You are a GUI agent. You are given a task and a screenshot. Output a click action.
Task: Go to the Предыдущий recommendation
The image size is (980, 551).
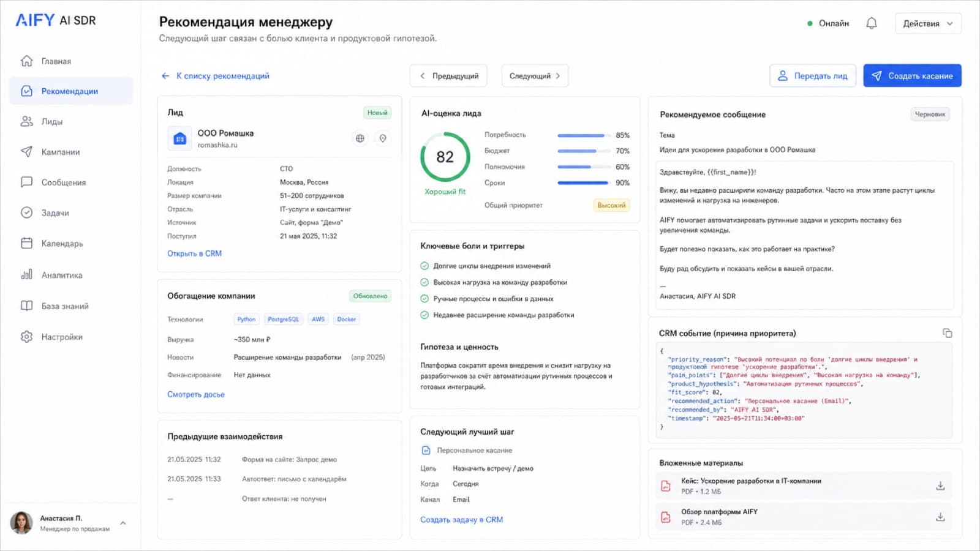(448, 76)
